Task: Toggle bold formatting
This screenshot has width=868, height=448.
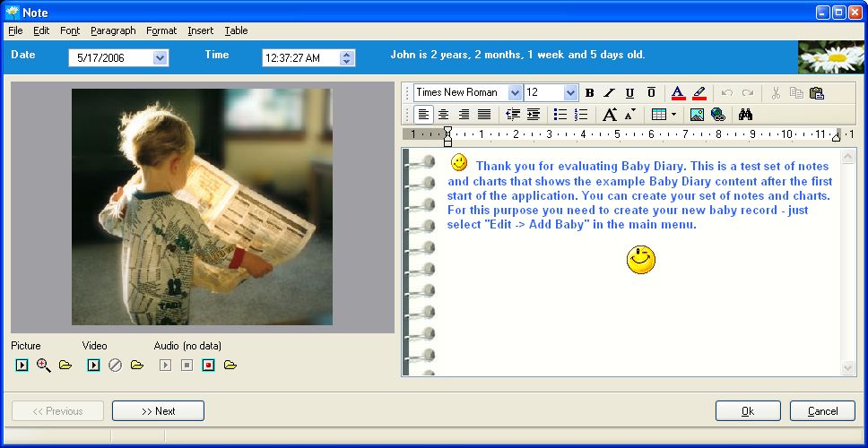Action: [589, 93]
